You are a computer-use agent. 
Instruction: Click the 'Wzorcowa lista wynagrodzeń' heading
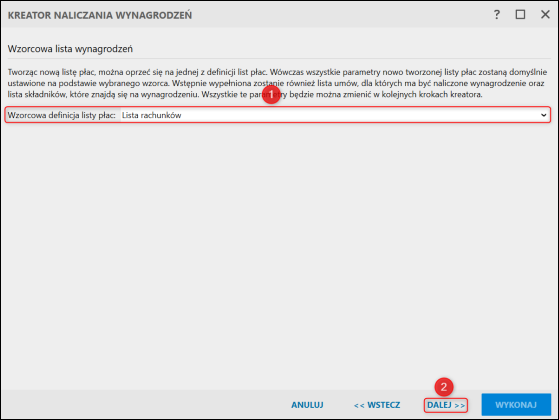[x=70, y=49]
